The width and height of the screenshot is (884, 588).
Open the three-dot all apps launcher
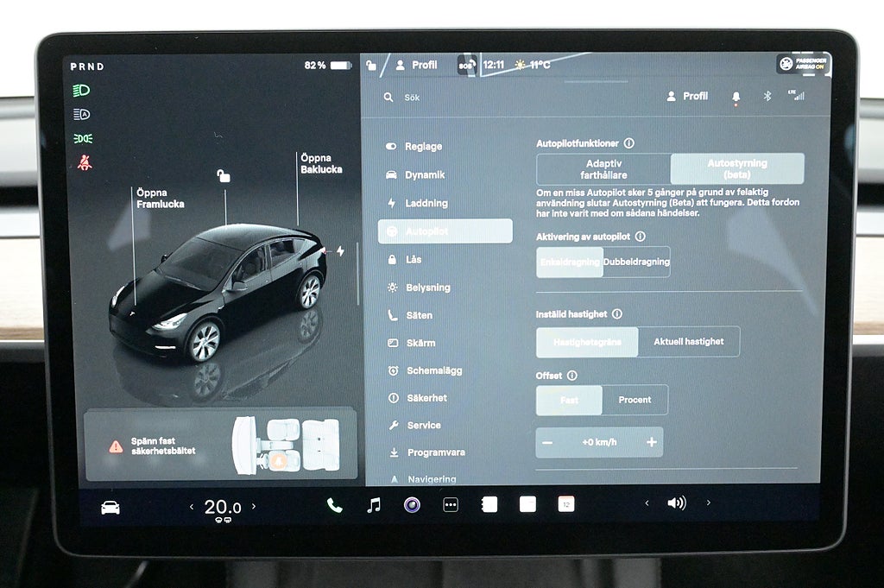[451, 505]
